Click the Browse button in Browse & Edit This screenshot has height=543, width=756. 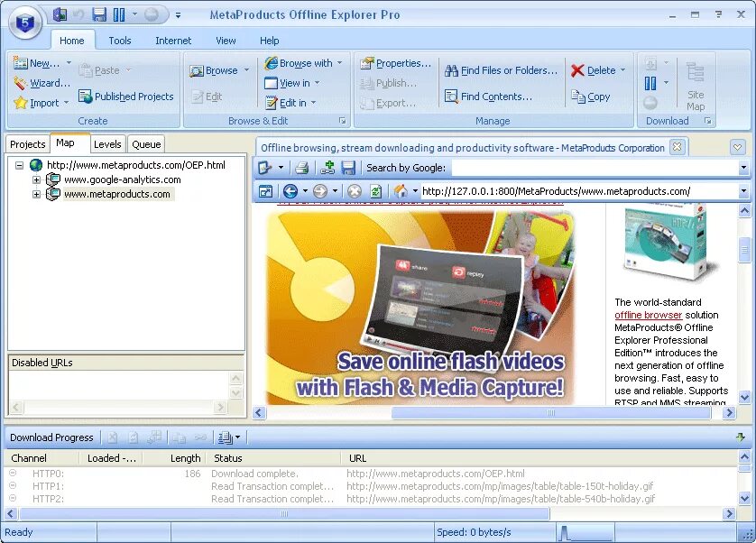[x=214, y=70]
